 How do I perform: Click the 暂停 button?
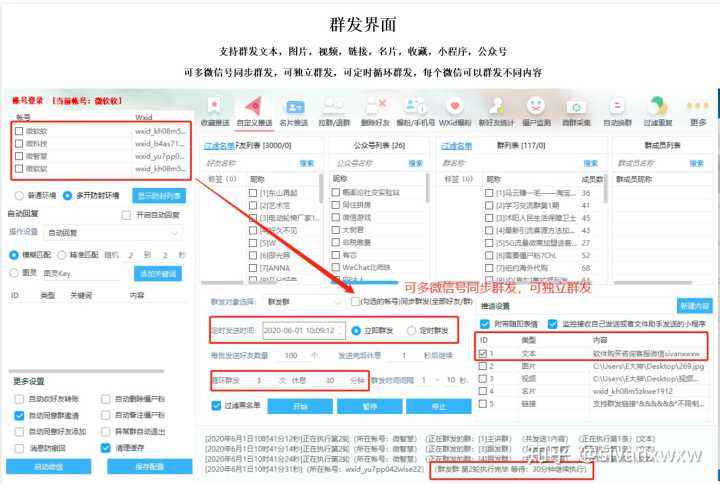370,406
